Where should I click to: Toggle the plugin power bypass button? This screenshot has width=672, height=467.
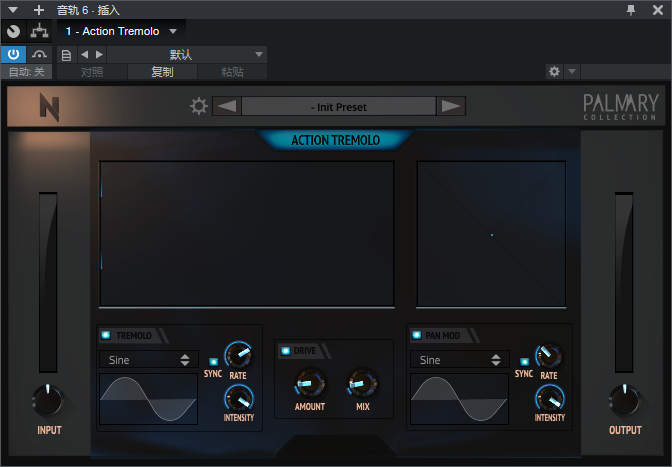[x=13, y=54]
